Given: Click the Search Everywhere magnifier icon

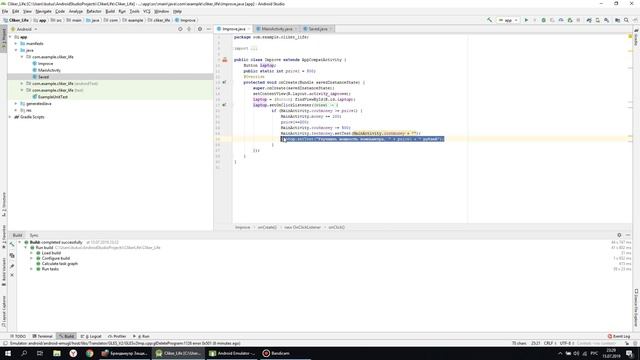Looking at the screenshot, I should coord(626,20).
